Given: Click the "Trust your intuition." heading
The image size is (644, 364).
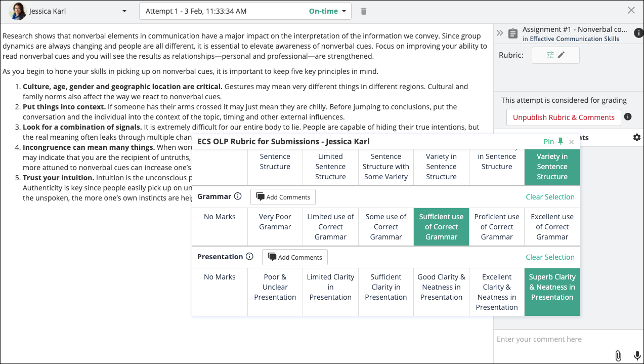Looking at the screenshot, I should point(59,178).
